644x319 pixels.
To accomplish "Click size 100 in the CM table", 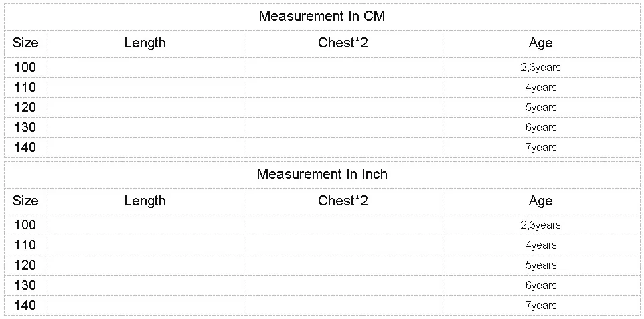I will coord(25,67).
